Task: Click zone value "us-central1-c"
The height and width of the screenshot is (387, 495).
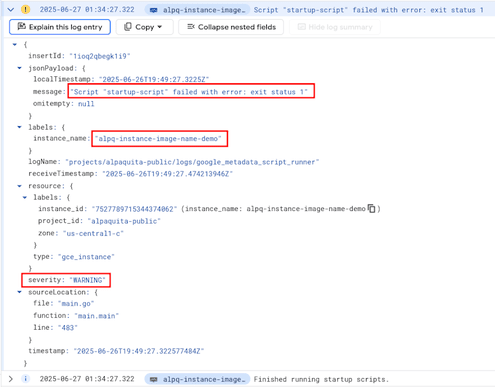Action: coord(93,233)
